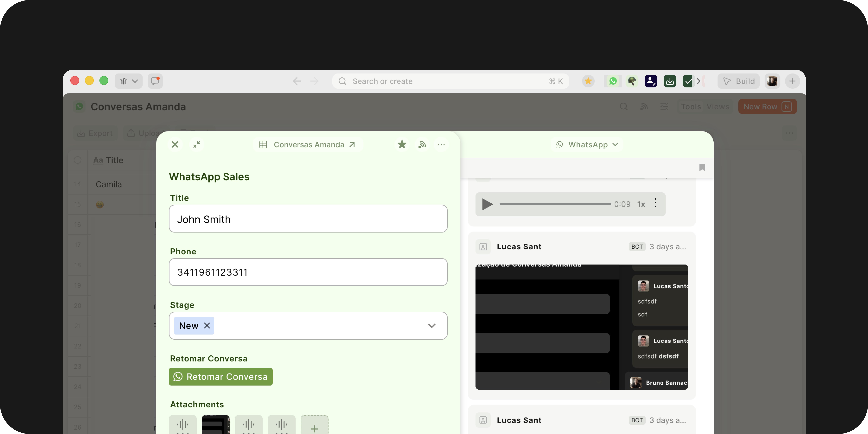Open the contact profile icon in the top bar
The width and height of the screenshot is (868, 434).
click(651, 81)
